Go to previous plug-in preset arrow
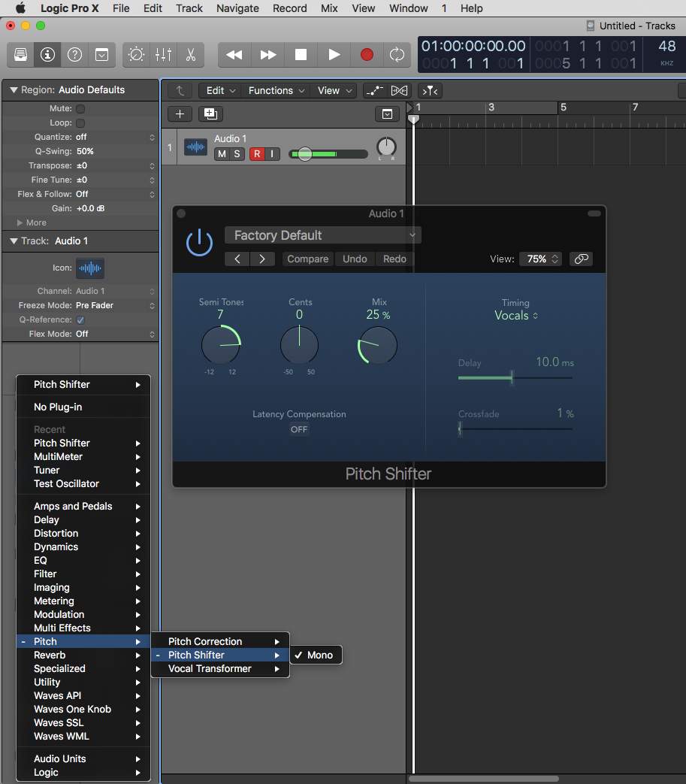686x784 pixels. pos(237,259)
